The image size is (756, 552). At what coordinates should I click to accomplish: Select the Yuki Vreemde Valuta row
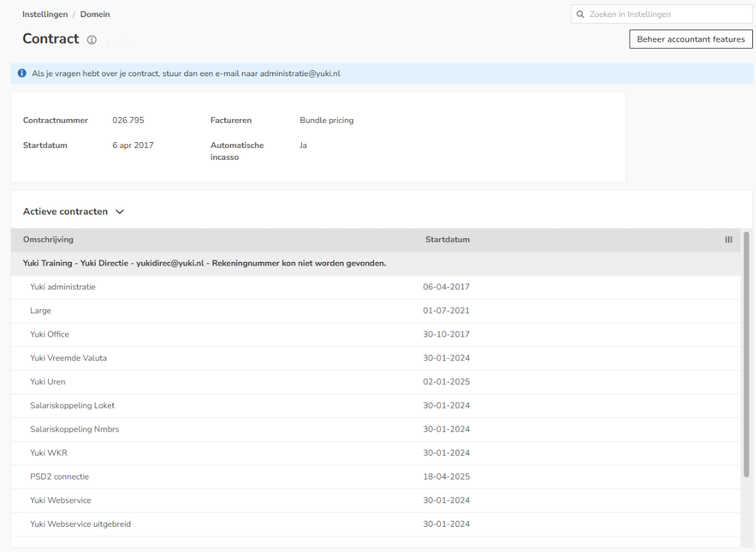click(376, 358)
